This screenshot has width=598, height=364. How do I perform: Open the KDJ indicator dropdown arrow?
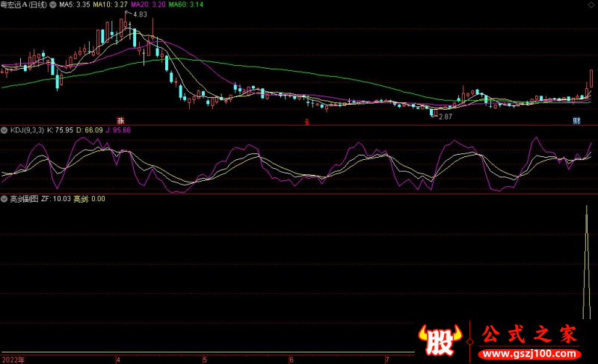coord(5,130)
